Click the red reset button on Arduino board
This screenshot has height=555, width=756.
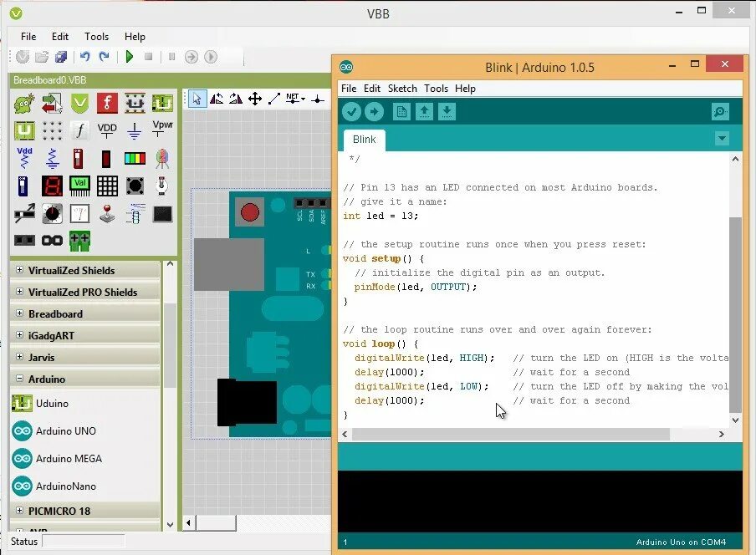click(250, 212)
